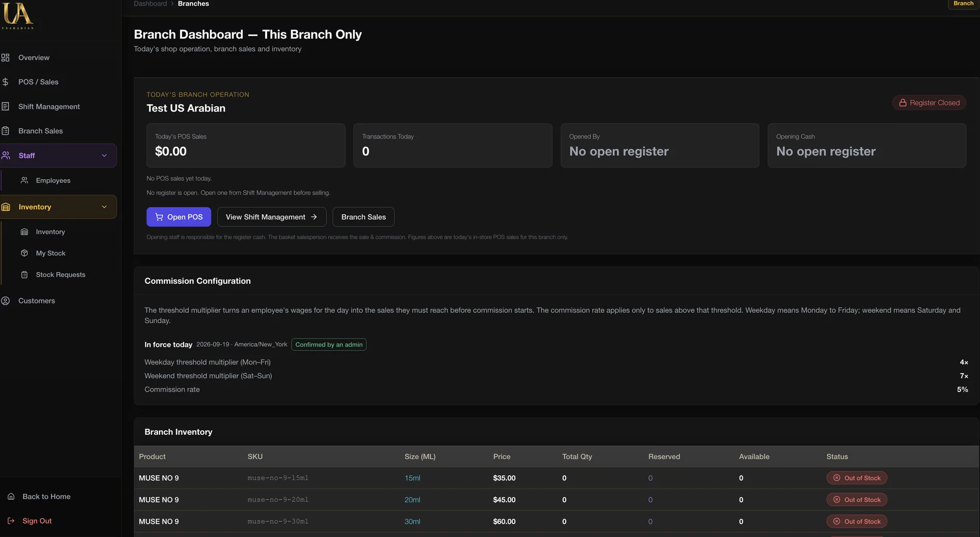Image resolution: width=980 pixels, height=537 pixels.
Task: Collapse the Staff section chevron
Action: point(104,156)
